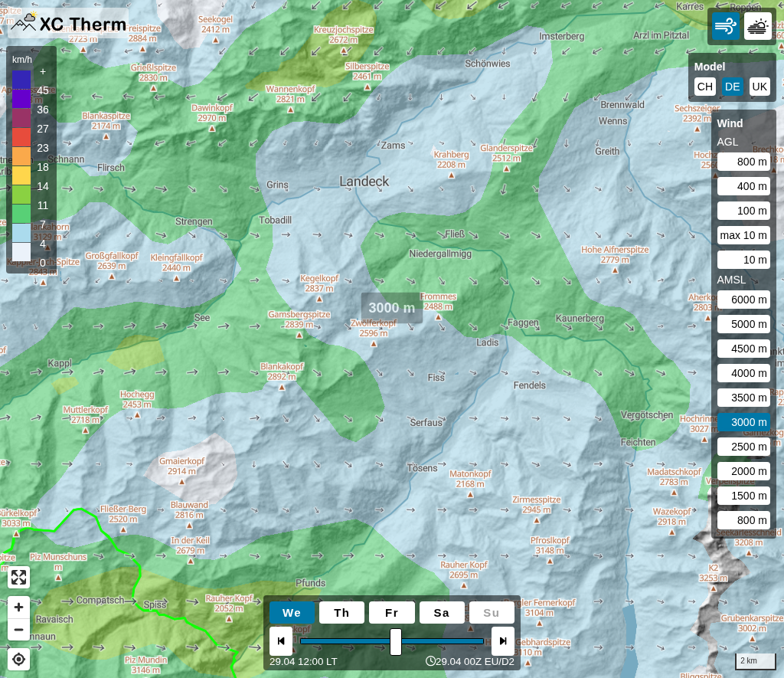Screen dimensions: 784x678
Task: Choose max 10 m wind level
Action: point(743,235)
